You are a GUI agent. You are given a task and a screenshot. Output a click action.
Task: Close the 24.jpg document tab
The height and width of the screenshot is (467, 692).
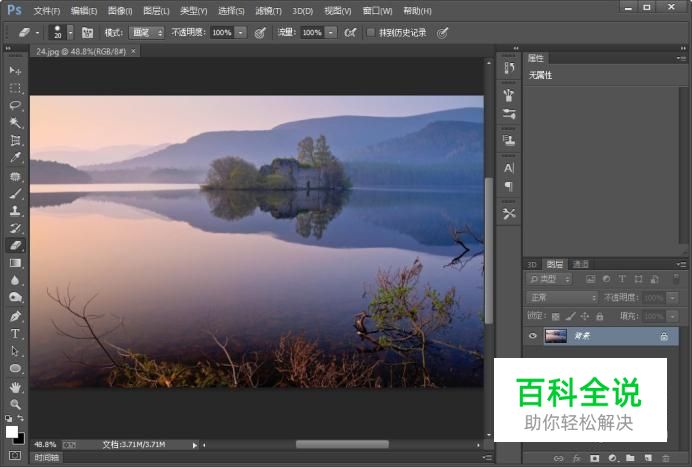tap(133, 51)
